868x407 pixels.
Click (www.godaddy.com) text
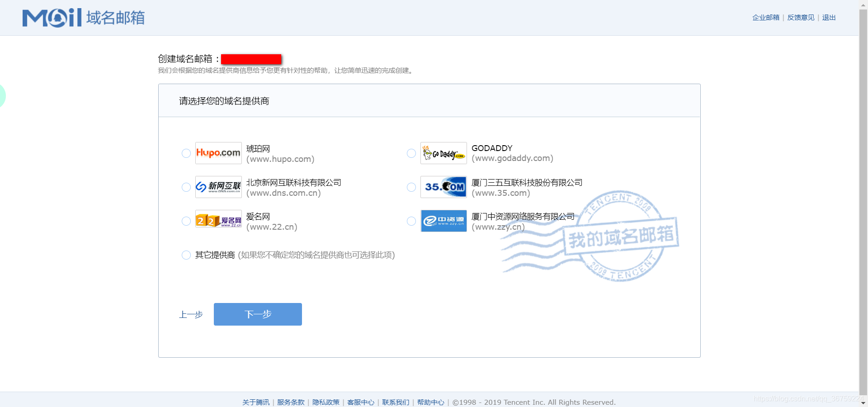coord(512,158)
